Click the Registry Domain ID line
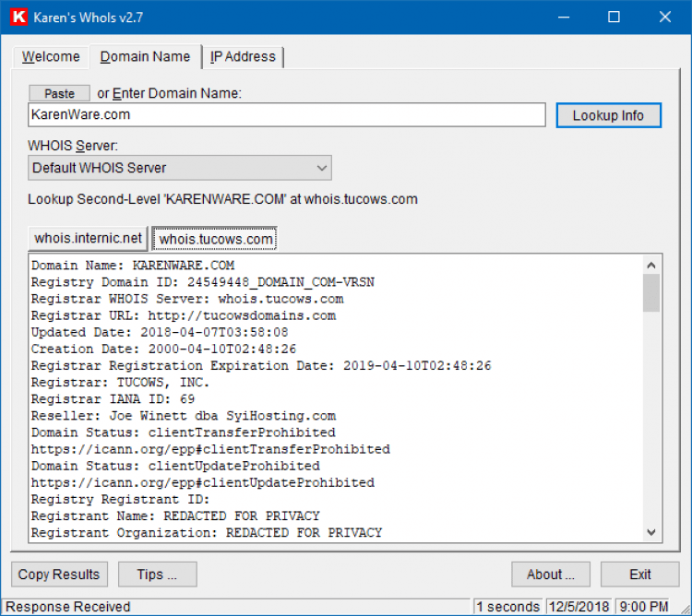692x616 pixels. [x=203, y=282]
